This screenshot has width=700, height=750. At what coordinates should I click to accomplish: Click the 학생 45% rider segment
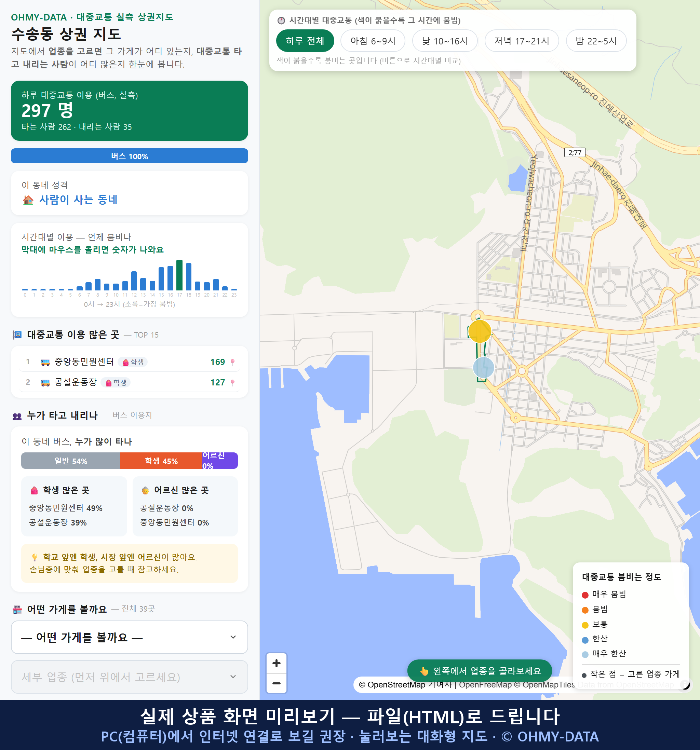point(161,461)
